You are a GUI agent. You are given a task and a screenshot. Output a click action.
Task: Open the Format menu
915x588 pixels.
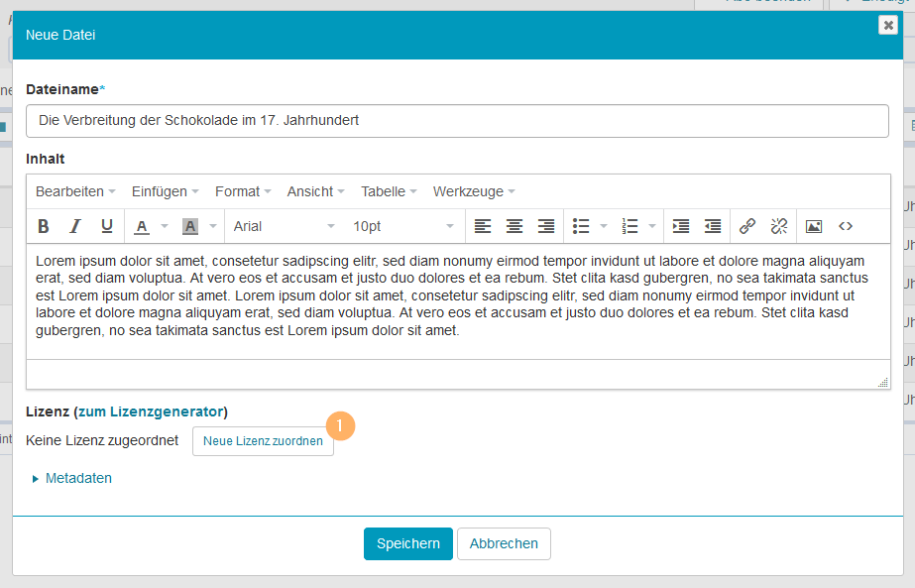238,191
